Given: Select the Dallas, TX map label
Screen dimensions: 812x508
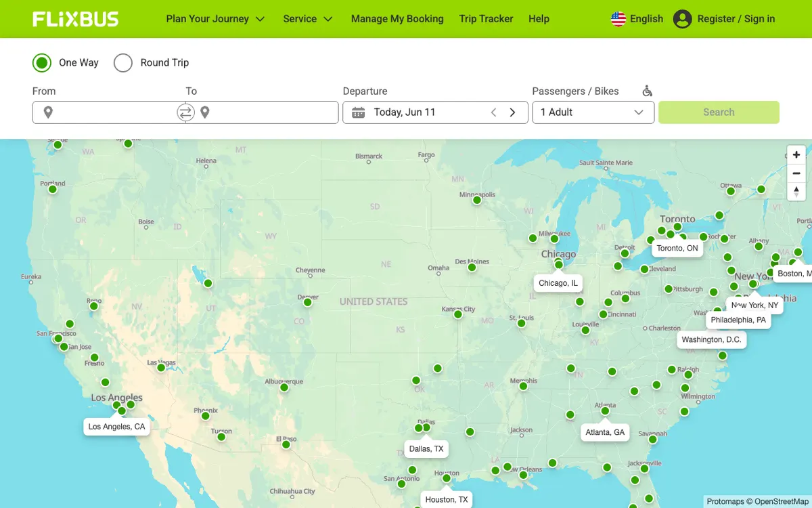Looking at the screenshot, I should pyautogui.click(x=426, y=449).
